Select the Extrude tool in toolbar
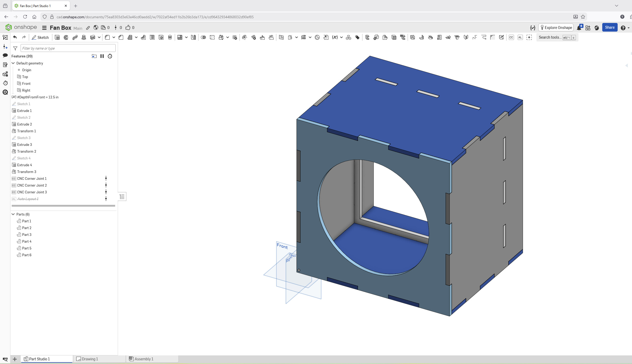 pos(57,37)
